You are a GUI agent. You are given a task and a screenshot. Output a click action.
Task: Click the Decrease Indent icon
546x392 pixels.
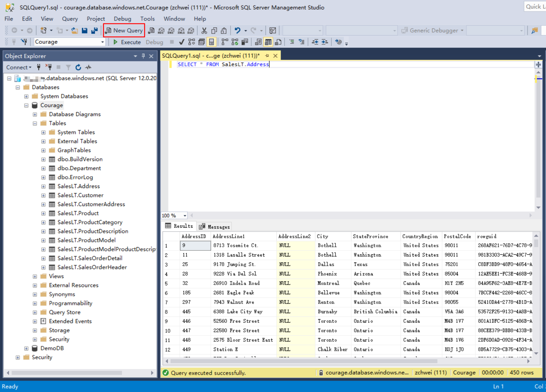point(315,42)
